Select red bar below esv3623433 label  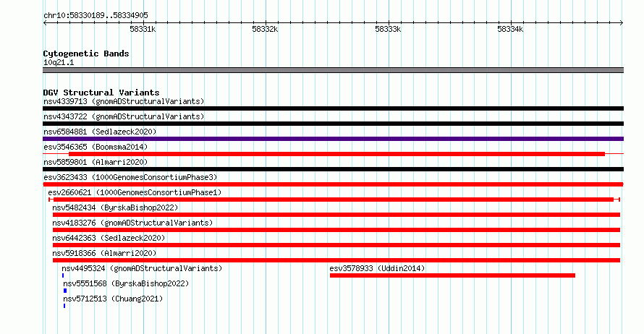coord(333,184)
